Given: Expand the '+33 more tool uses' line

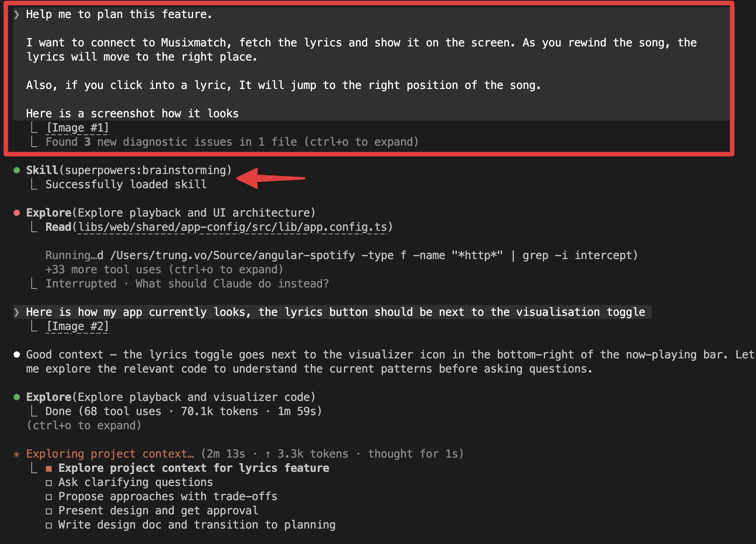Looking at the screenshot, I should (x=164, y=269).
